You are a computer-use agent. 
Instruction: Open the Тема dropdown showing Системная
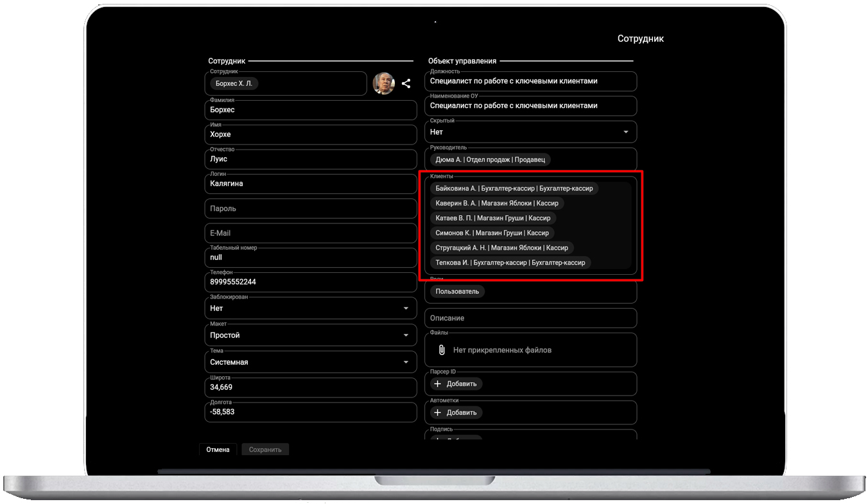click(405, 363)
